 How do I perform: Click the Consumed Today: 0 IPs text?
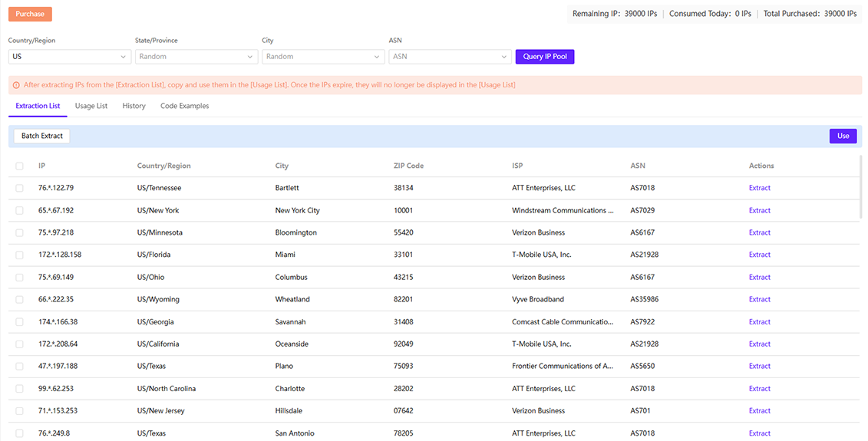coord(710,14)
